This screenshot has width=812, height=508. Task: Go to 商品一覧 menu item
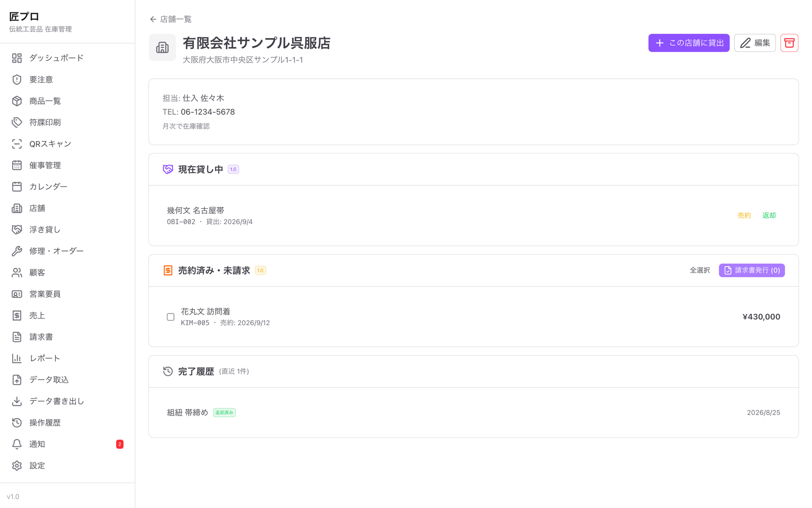45,101
